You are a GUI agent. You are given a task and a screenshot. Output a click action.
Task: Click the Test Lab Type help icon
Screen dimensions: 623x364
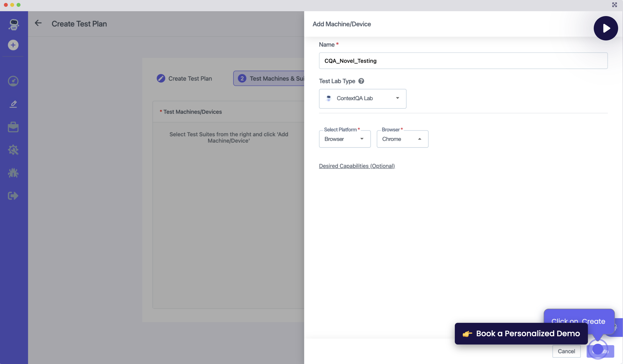tap(361, 81)
